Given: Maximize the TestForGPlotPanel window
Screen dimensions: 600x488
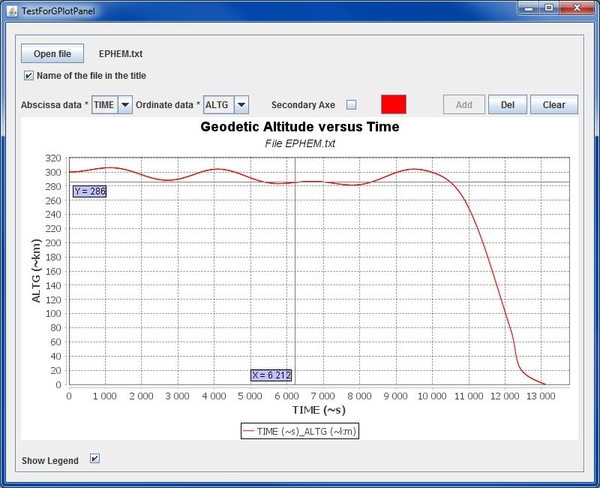Looking at the screenshot, I should click(x=549, y=8).
